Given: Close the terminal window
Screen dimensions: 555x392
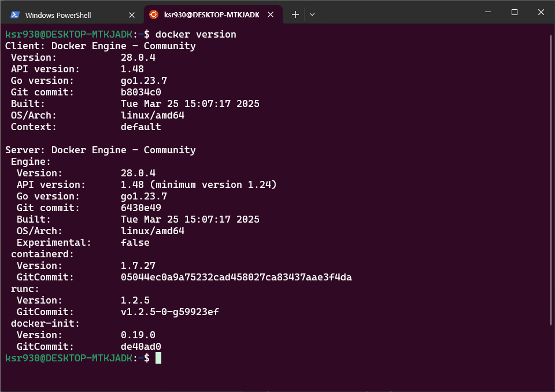Looking at the screenshot, I should point(541,12).
